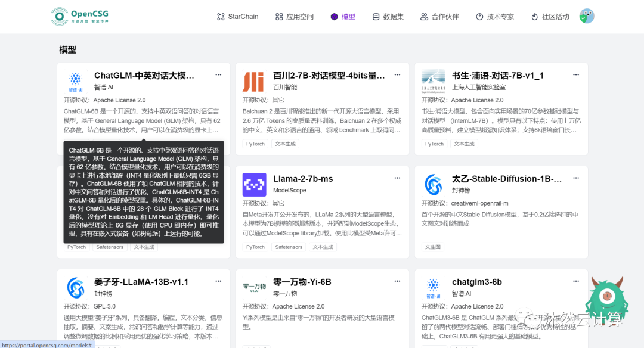Open the 书生·浦语-对话-7B-v1_1 model
Screen dimensions: 644x348
click(498, 76)
